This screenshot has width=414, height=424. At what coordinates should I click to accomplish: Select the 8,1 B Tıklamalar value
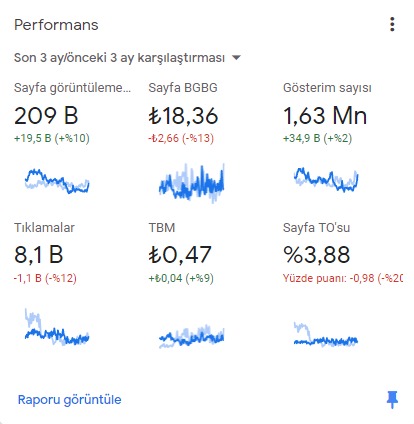(x=39, y=255)
